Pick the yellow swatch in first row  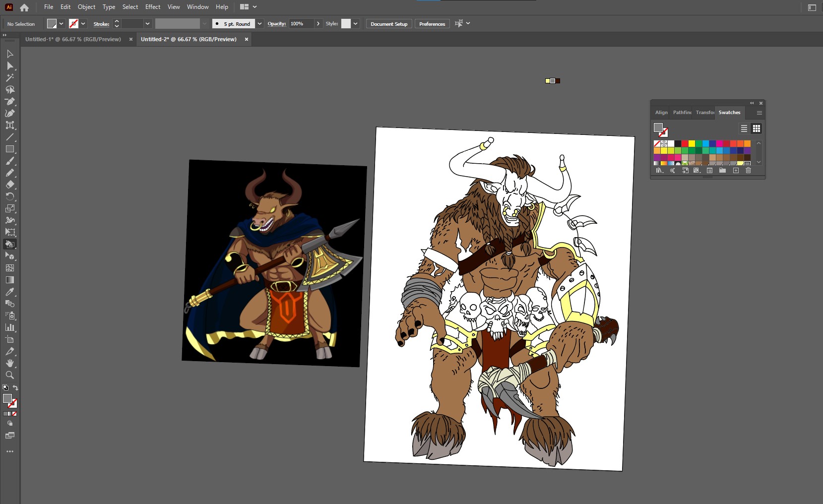(692, 143)
